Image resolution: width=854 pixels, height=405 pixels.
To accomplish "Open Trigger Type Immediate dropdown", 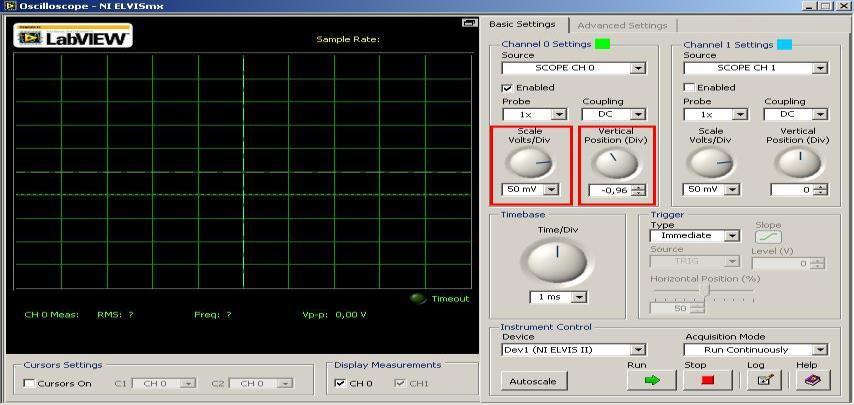I will tap(695, 236).
